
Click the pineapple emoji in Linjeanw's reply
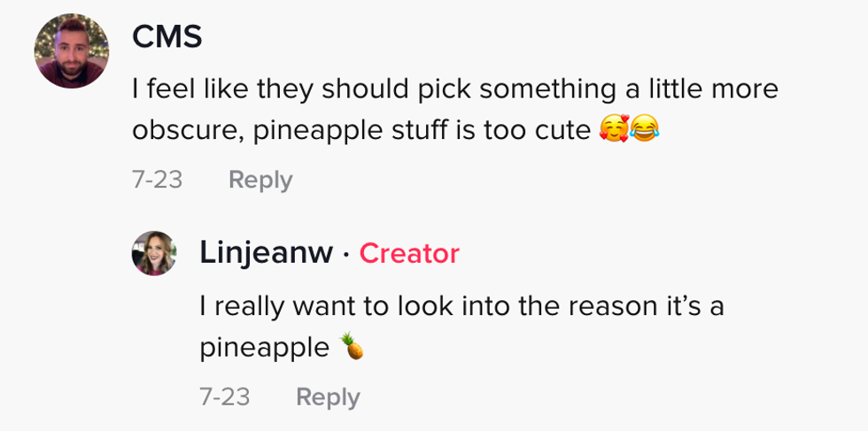(x=353, y=347)
